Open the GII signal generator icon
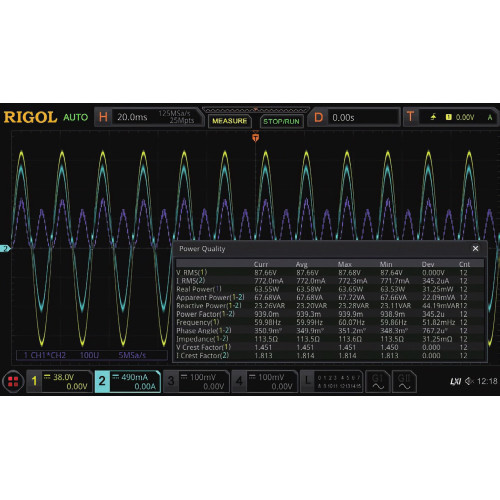This screenshot has width=500, height=500. click(404, 381)
